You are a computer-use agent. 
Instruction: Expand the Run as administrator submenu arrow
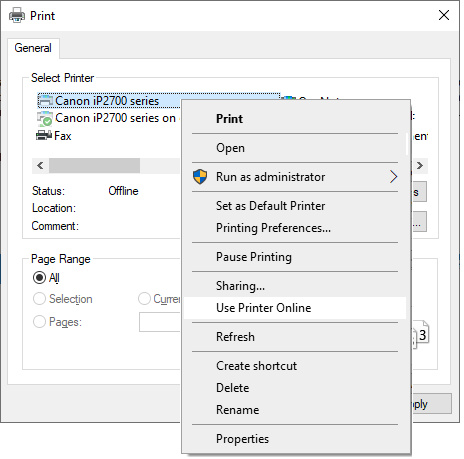coord(394,177)
